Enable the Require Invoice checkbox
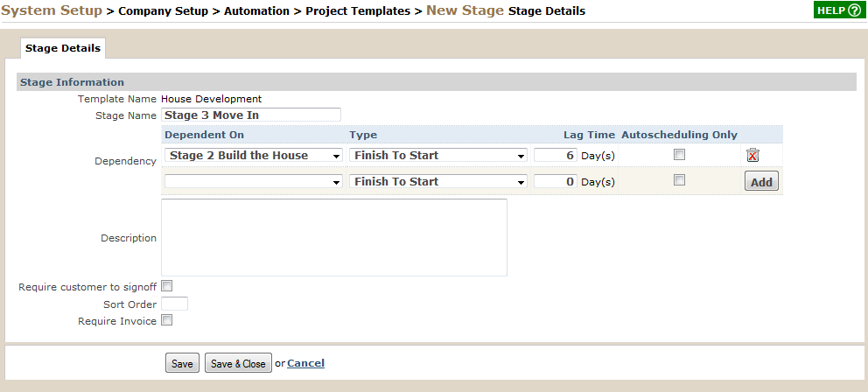The height and width of the screenshot is (392, 868). click(166, 319)
